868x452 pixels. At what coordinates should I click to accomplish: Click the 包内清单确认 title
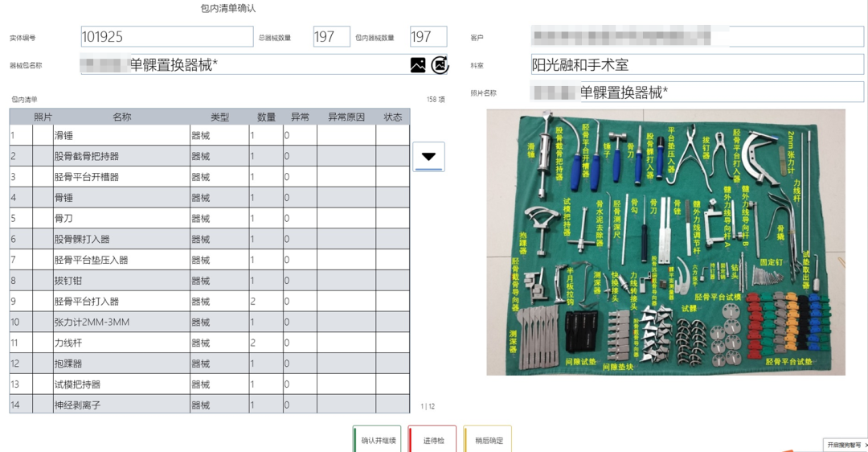(228, 8)
